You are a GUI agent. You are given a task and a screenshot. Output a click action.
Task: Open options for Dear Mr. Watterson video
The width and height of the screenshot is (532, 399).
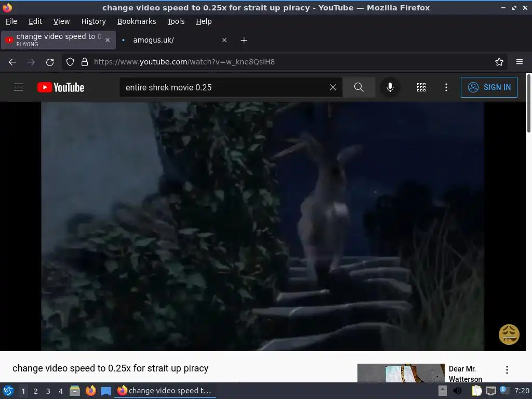[x=507, y=370]
